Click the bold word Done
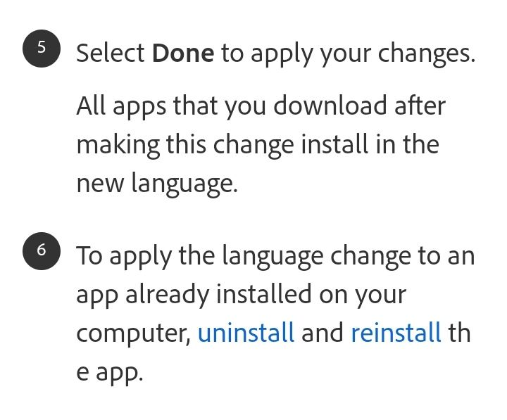The image size is (507, 420). click(182, 53)
